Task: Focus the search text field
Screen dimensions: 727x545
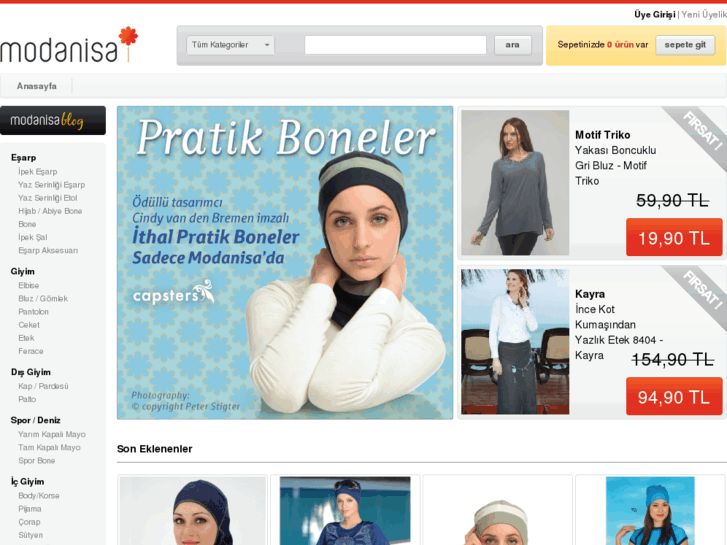Action: [x=395, y=45]
